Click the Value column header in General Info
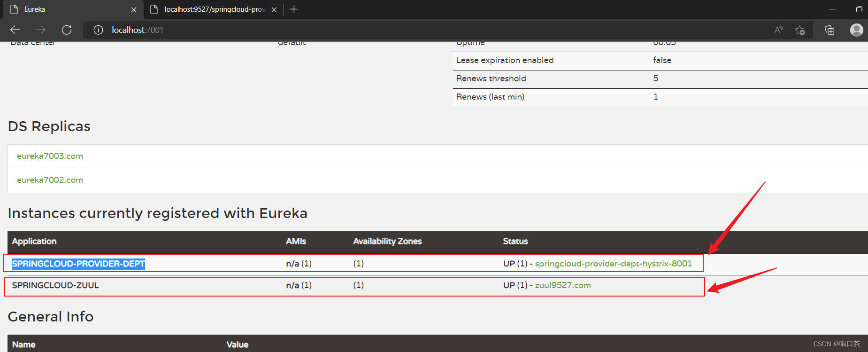 [x=238, y=344]
